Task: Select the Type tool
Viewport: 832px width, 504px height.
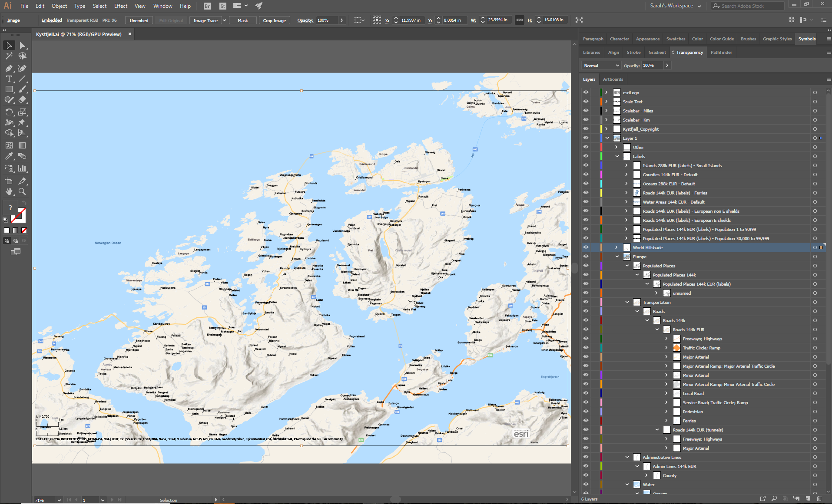Action: click(x=9, y=79)
